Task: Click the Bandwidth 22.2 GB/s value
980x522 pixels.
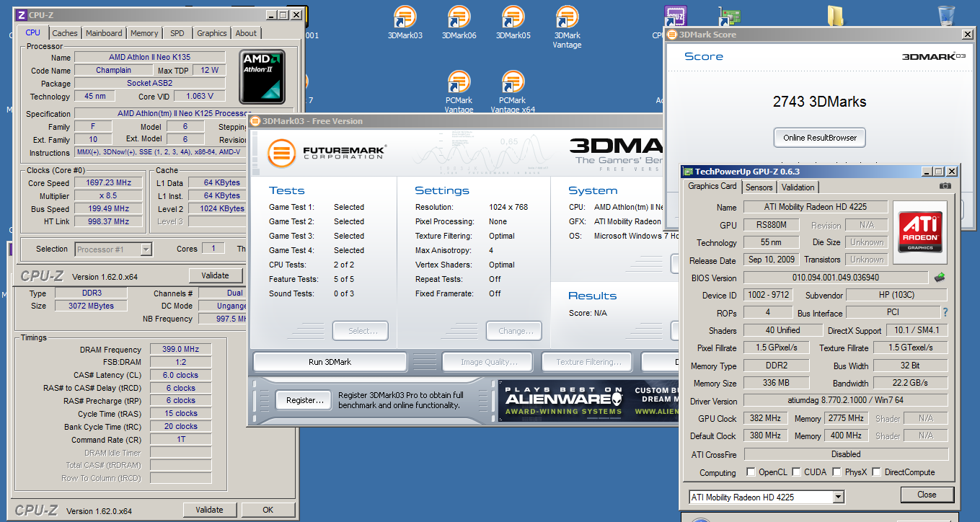Action: click(909, 383)
